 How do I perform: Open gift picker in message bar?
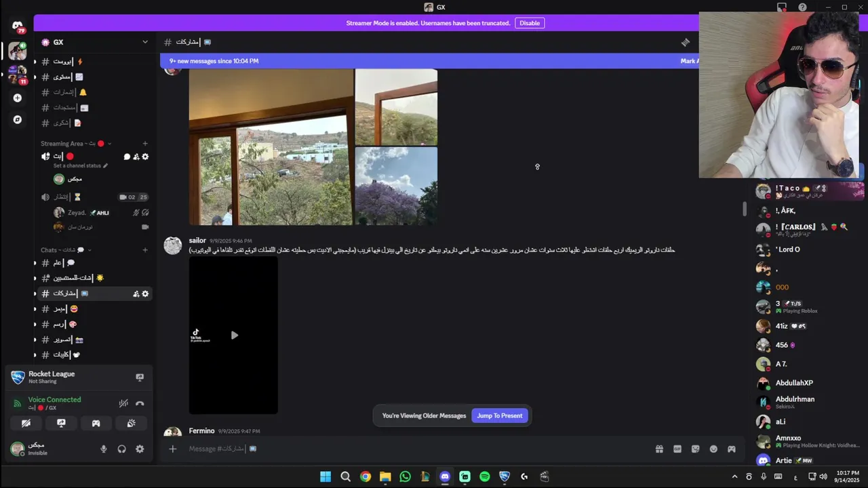[659, 449]
